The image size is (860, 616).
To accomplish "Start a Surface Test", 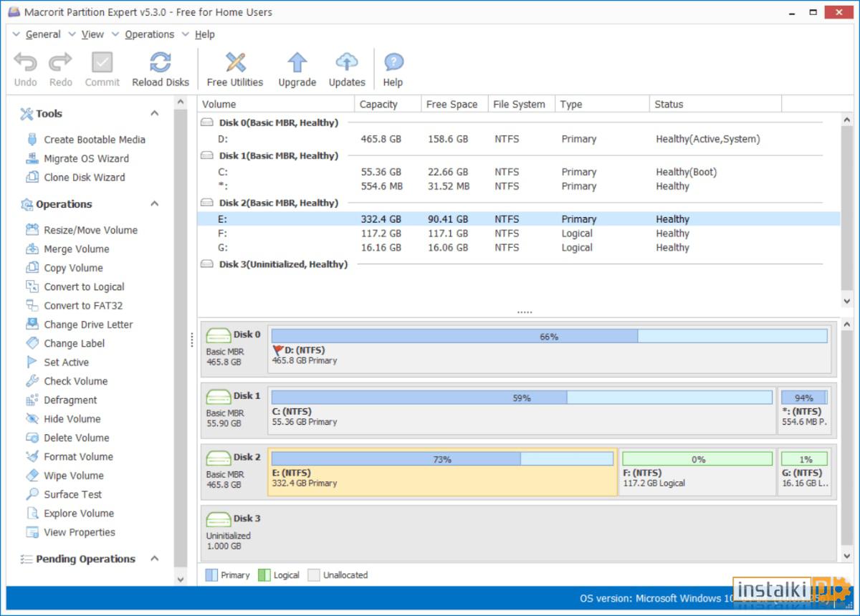I will click(72, 494).
